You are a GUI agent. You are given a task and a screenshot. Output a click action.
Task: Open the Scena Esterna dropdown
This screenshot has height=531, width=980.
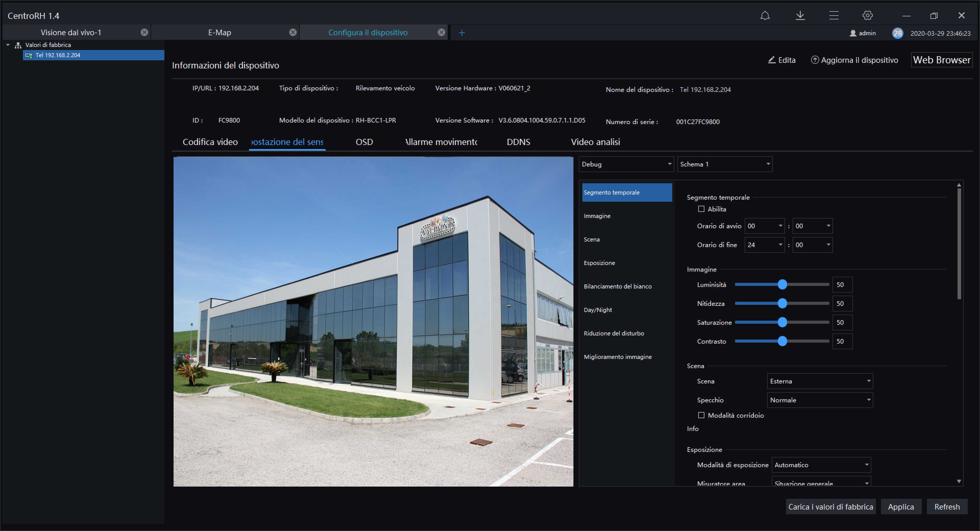pos(819,381)
